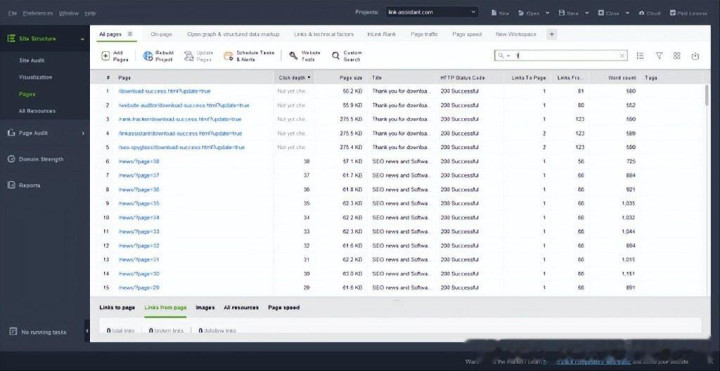
Task: Open Schedule Tasks & Alerts
Action: pyautogui.click(x=249, y=56)
